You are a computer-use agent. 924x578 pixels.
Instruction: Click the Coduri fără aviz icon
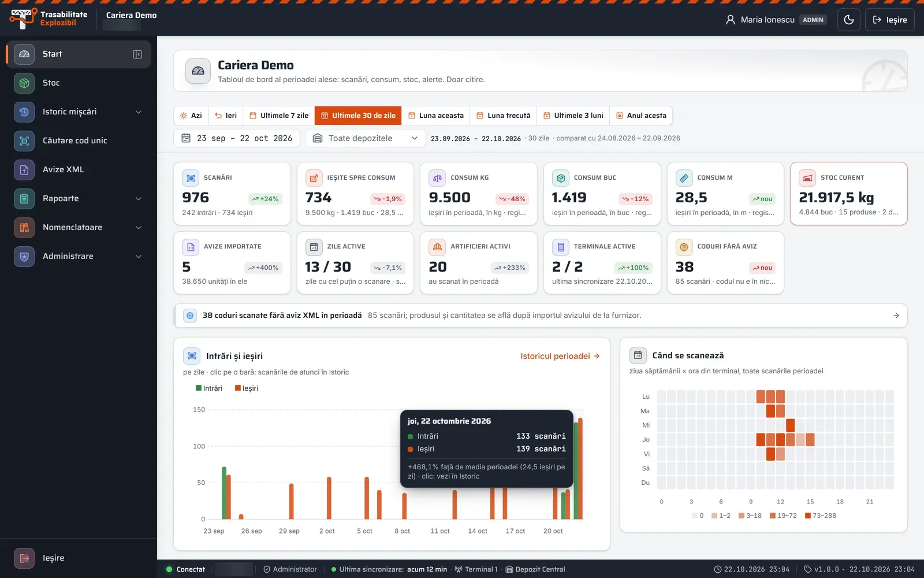point(684,247)
